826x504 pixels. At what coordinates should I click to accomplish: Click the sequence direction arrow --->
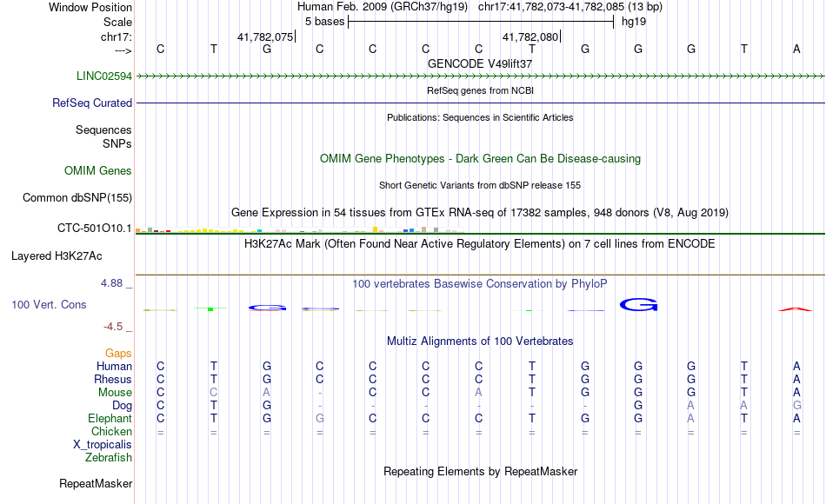click(x=123, y=50)
